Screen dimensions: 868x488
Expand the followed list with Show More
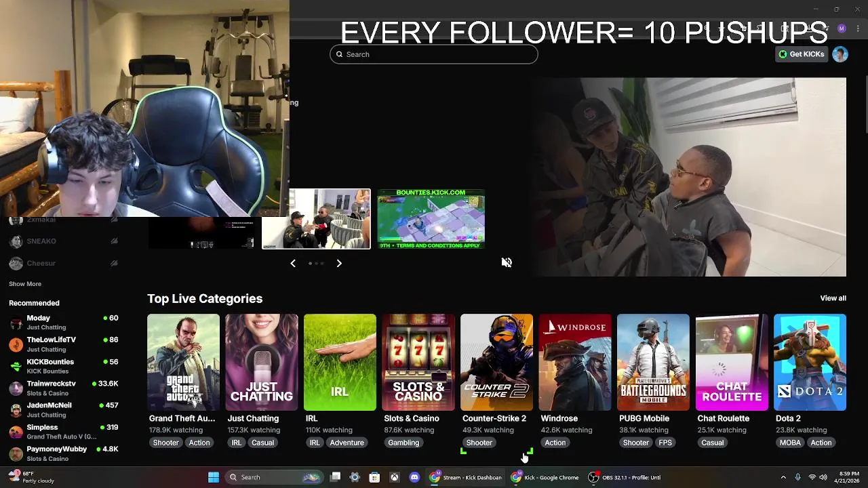(x=25, y=284)
